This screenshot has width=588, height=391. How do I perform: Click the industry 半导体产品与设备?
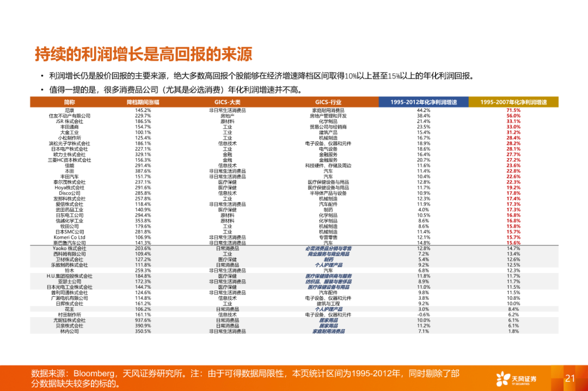tap(328, 193)
